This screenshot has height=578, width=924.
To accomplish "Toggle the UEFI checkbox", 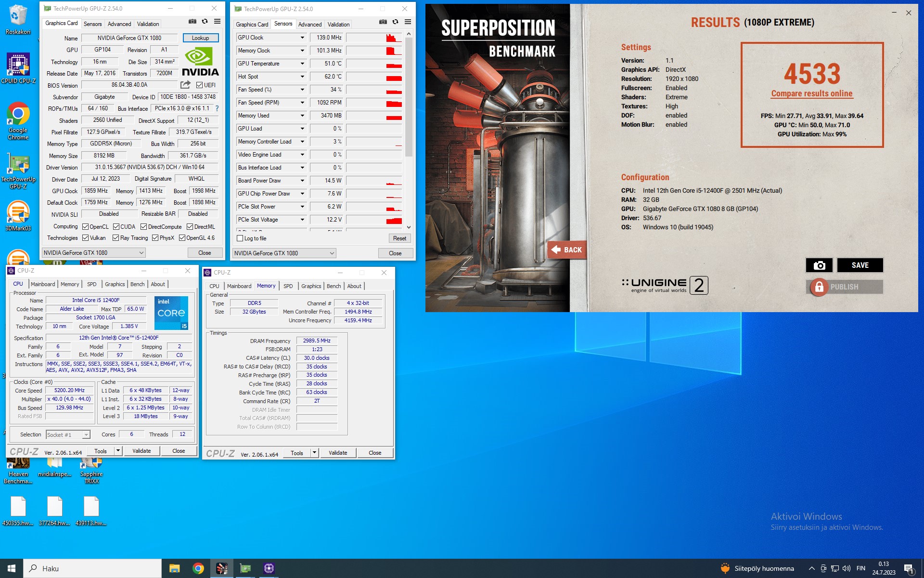I will (x=199, y=85).
